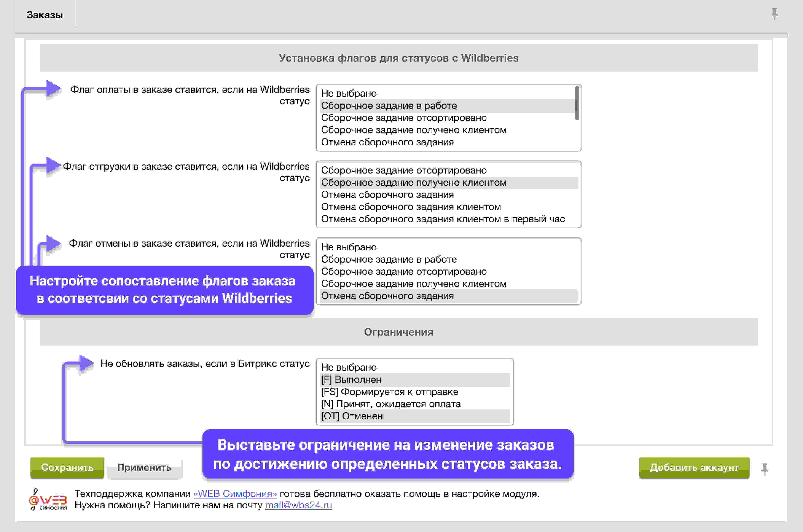Screen dimensions: 803x532
Task: Choose 'Сборочное задание в работе' in cancel flag list
Action: click(x=449, y=259)
